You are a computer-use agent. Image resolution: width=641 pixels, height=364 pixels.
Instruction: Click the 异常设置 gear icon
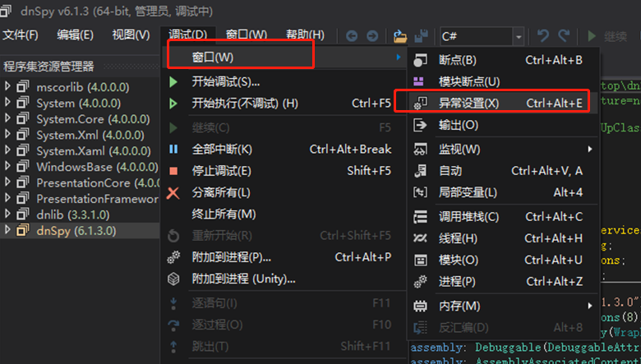(420, 104)
